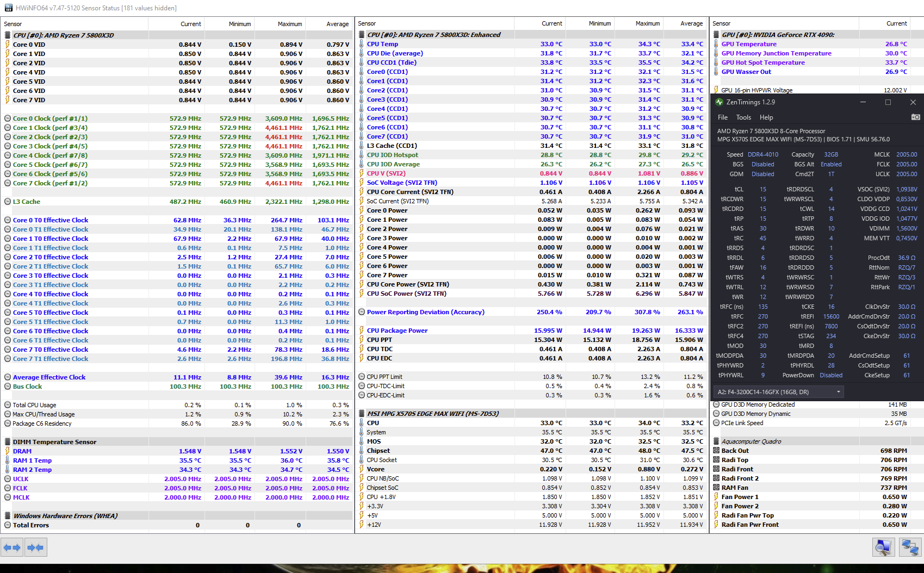The width and height of the screenshot is (924, 573).
Task: Select the Total Errors row
Action: tap(177, 525)
